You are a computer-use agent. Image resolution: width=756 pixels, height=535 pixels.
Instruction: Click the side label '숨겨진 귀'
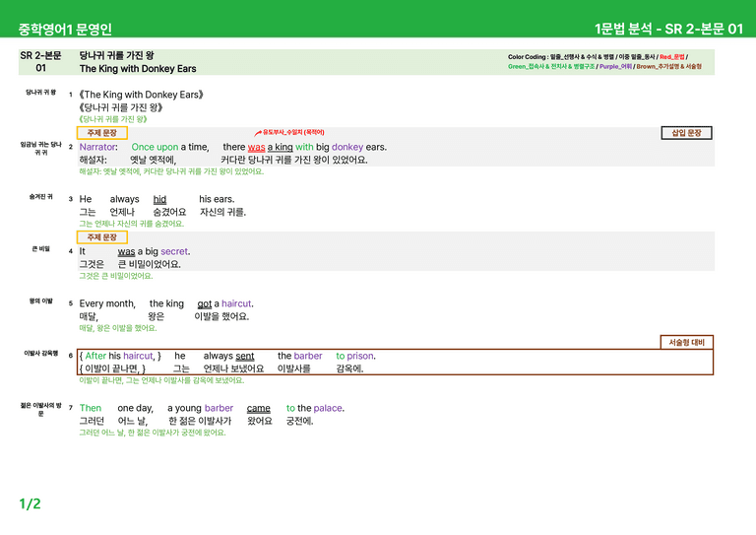[41, 196]
